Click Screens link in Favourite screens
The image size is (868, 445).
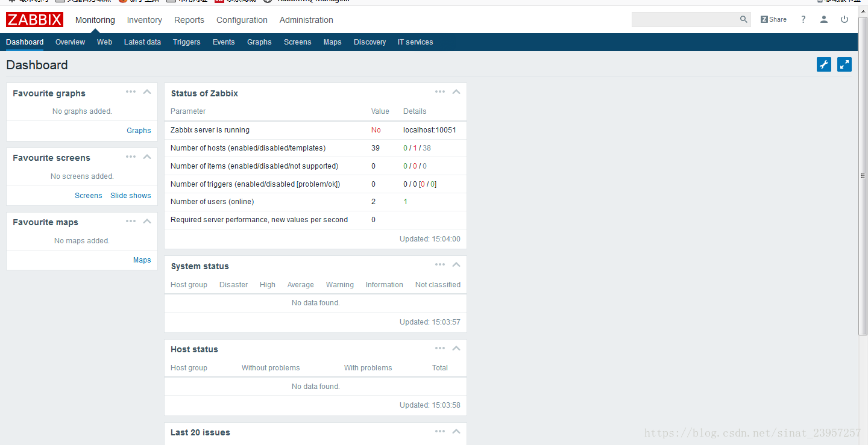click(89, 196)
